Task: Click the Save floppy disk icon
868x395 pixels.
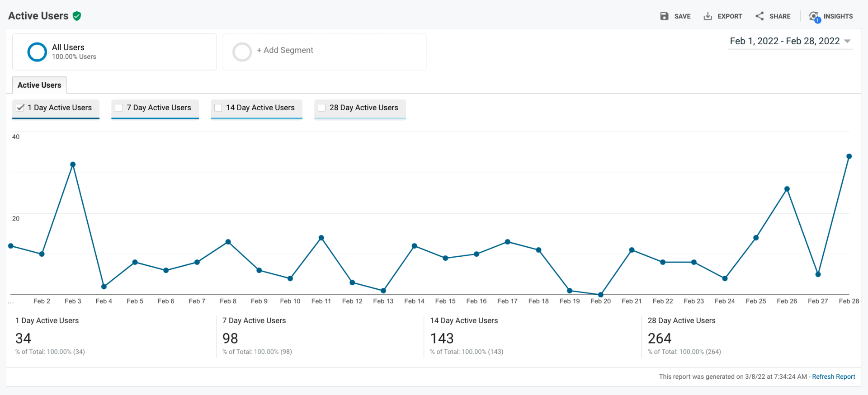Action: [664, 16]
